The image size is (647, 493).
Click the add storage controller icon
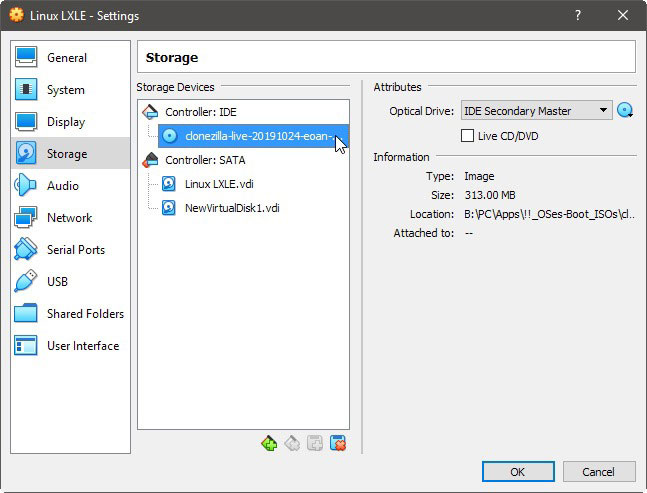[x=269, y=443]
